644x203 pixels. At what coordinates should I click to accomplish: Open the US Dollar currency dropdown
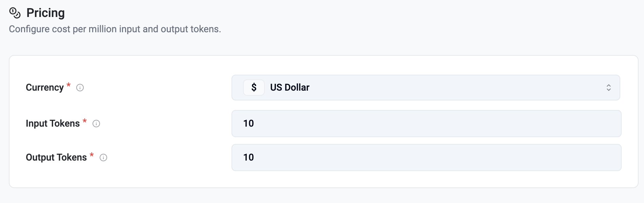tap(425, 88)
